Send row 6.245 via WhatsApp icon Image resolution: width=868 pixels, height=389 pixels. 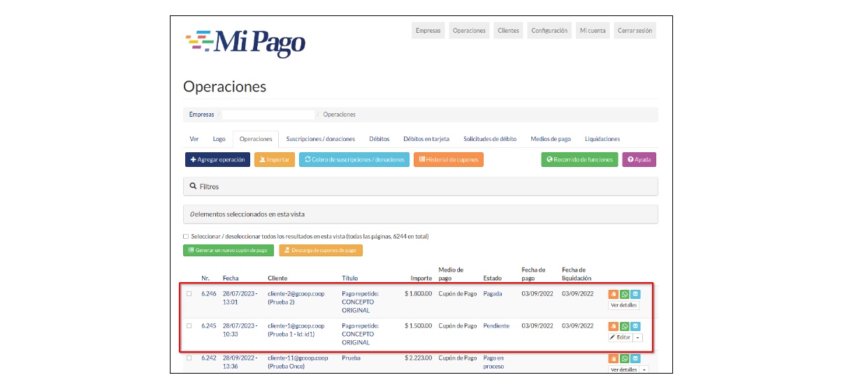624,326
